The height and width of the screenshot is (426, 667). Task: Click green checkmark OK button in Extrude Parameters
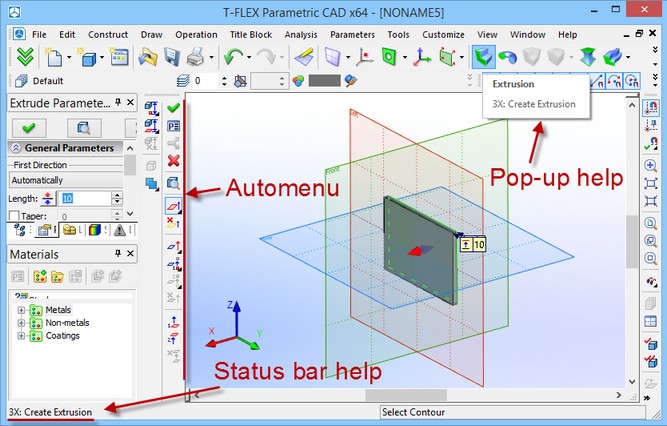(29, 128)
